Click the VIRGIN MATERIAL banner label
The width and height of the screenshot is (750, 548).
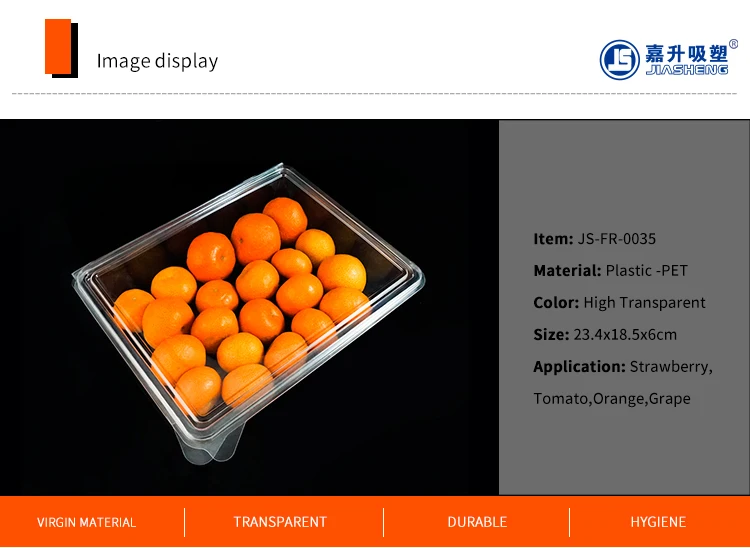[86, 522]
